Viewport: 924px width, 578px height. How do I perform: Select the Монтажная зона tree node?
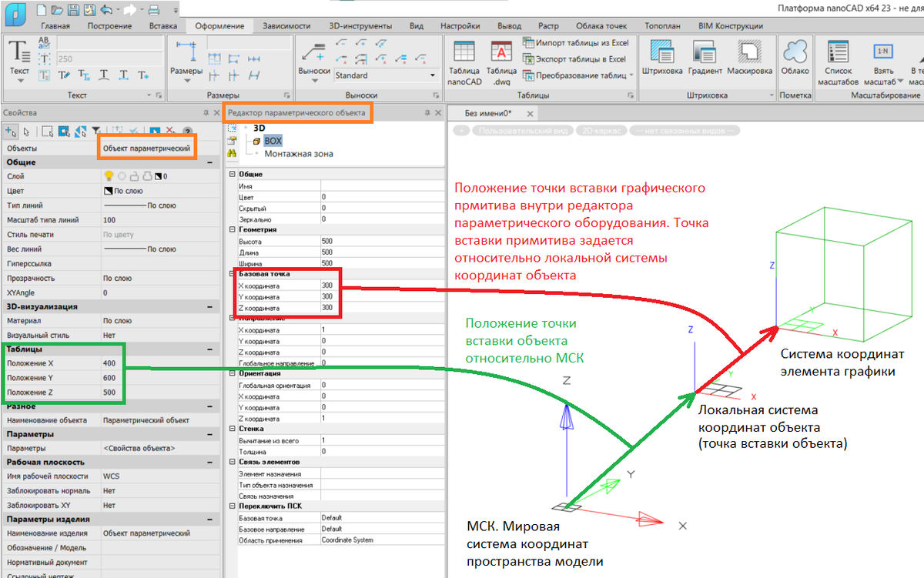click(299, 154)
